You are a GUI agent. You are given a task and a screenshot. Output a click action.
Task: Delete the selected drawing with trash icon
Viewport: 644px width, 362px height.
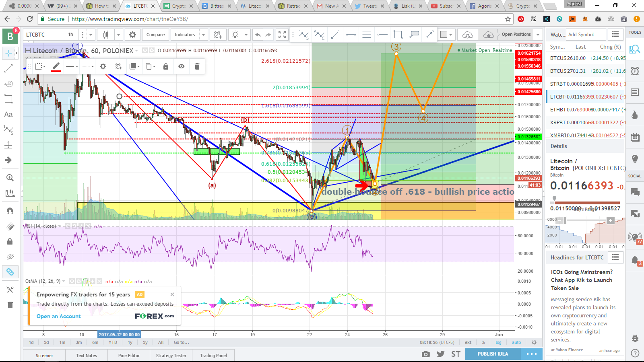coord(197,66)
